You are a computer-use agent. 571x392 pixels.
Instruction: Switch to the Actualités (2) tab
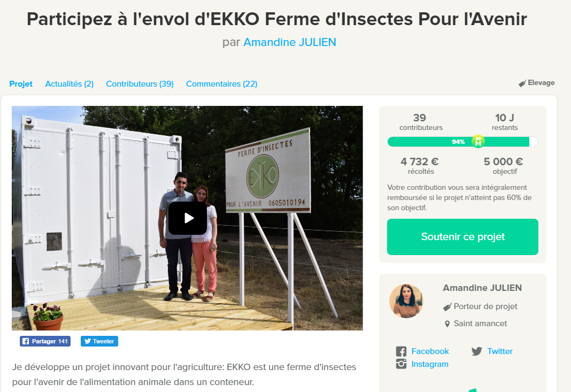pyautogui.click(x=69, y=84)
